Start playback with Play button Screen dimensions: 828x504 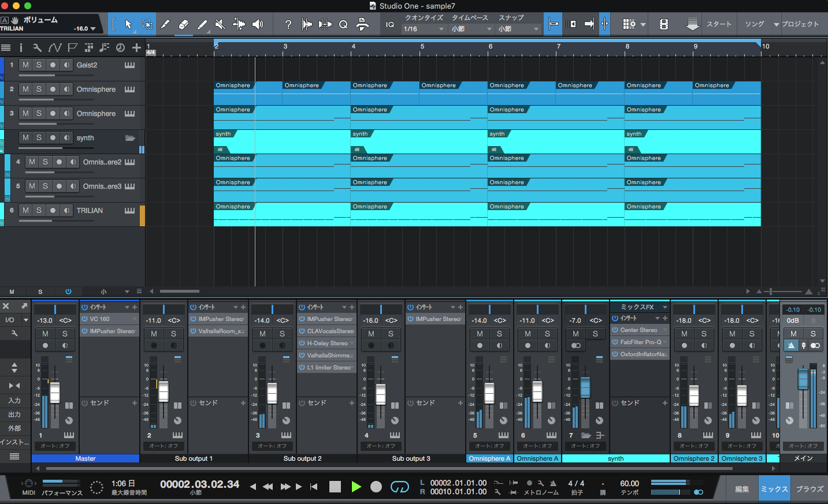tap(357, 487)
